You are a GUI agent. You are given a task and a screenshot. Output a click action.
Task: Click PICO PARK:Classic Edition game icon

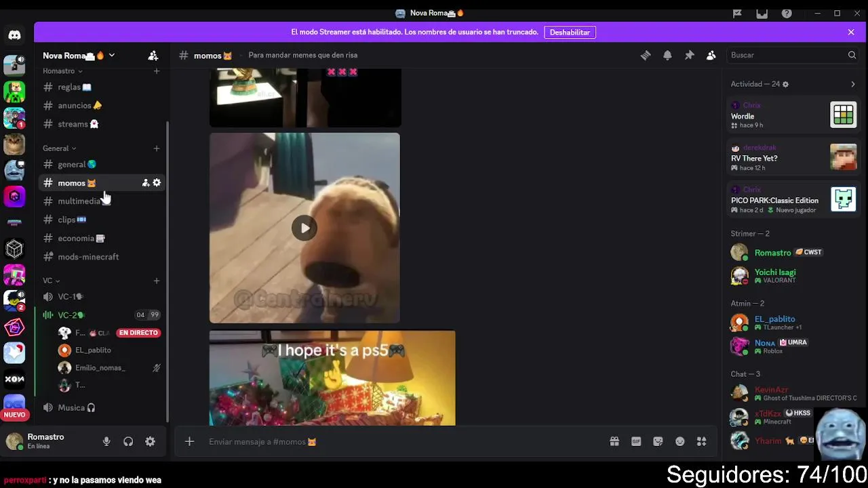click(844, 199)
